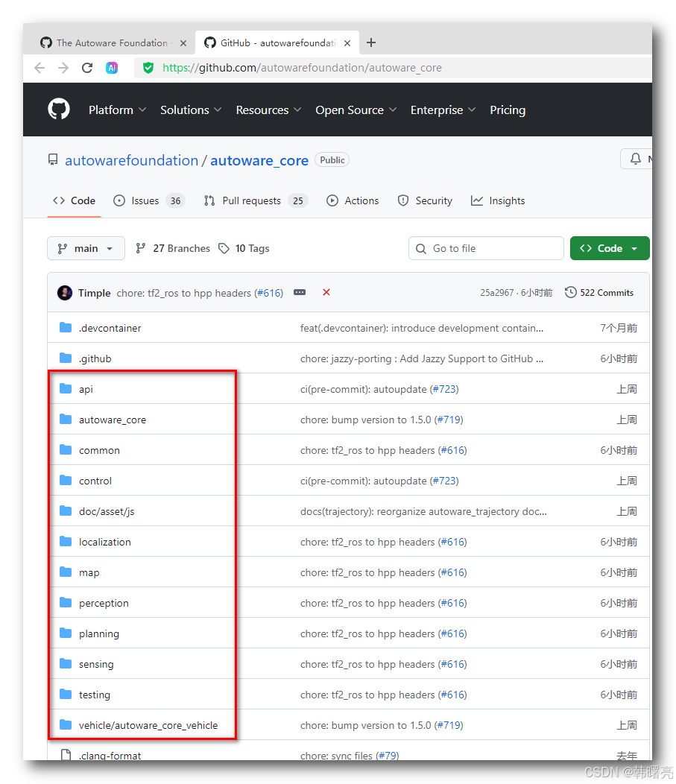Viewport: 676px width, 784px height.
Task: Click the autoware_core repository name link
Action: (259, 160)
